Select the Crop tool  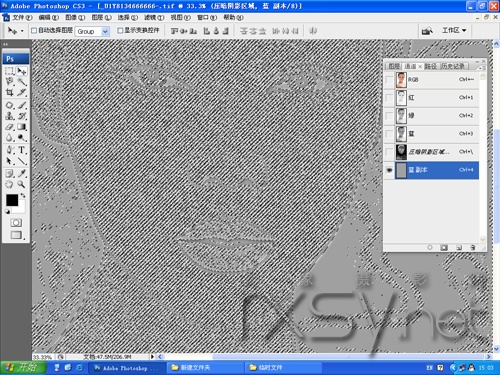point(10,92)
